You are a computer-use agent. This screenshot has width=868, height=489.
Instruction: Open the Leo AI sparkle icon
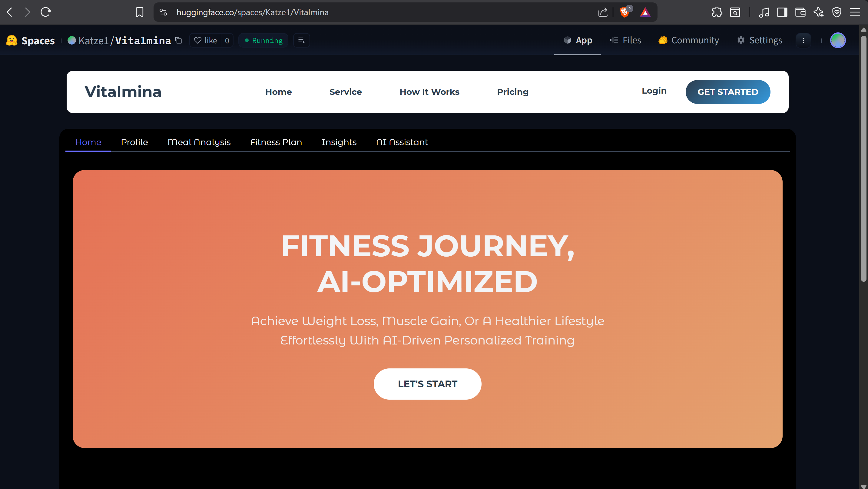point(818,12)
